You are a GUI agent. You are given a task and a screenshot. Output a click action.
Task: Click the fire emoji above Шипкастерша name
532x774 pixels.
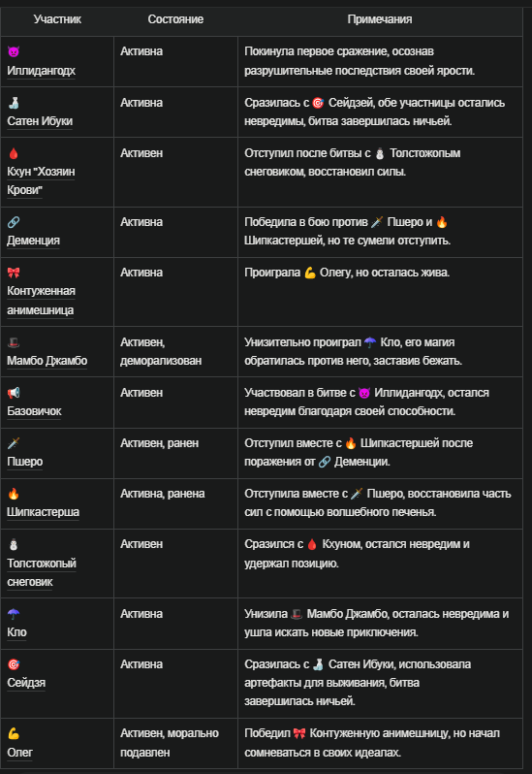[14, 494]
